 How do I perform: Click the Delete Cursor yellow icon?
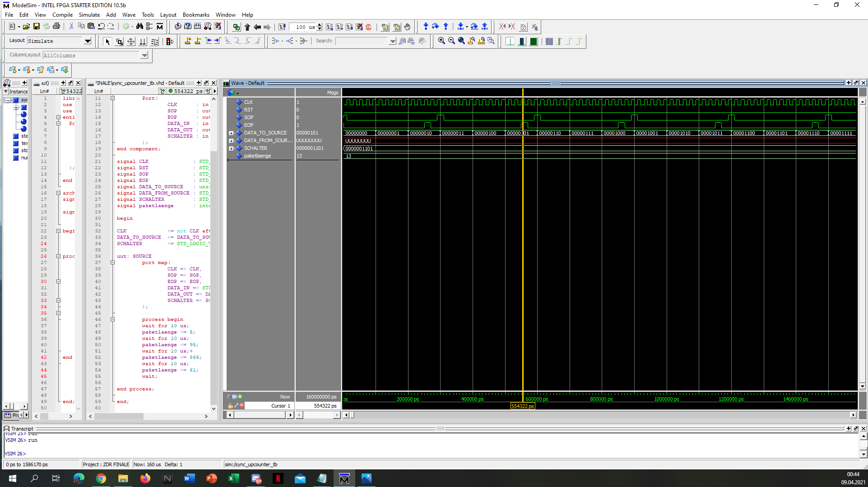click(198, 41)
